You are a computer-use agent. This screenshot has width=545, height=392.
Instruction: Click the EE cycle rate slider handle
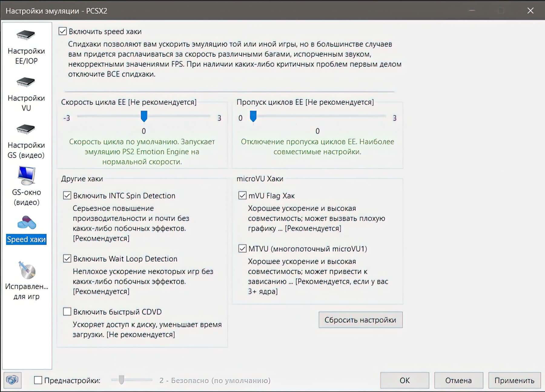click(x=144, y=116)
